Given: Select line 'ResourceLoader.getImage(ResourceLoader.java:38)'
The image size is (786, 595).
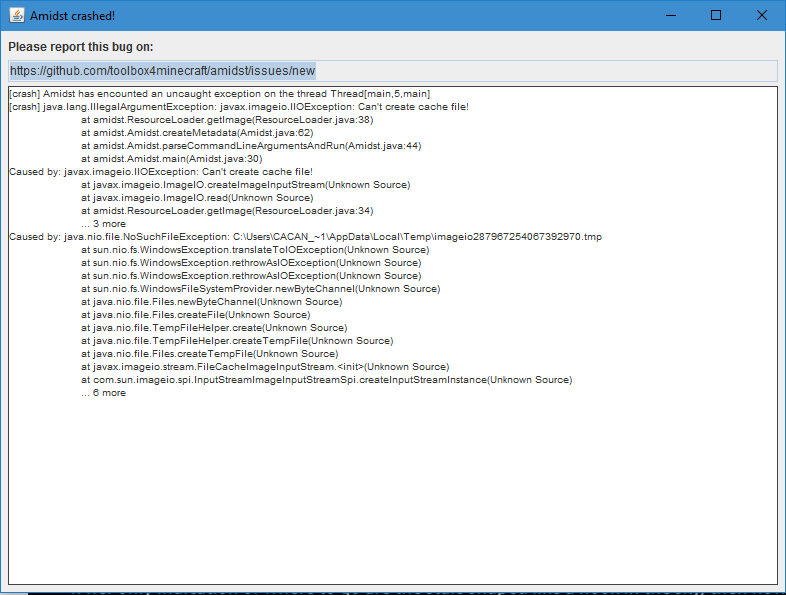Looking at the screenshot, I should [227, 120].
